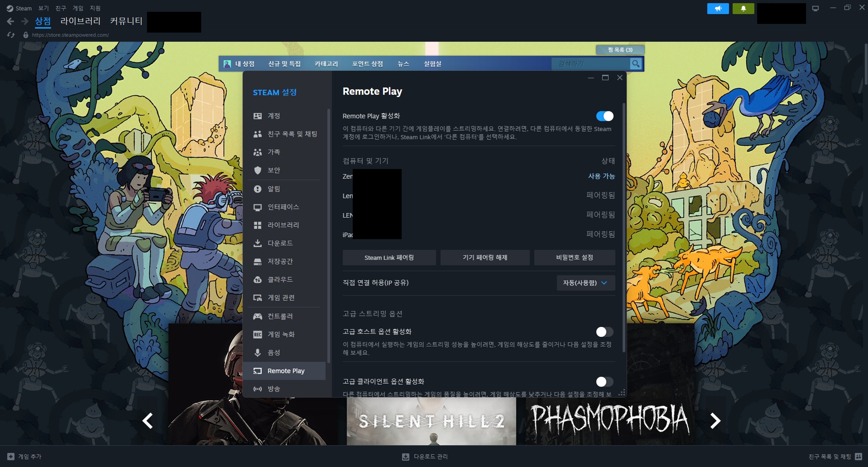Select the 인터페이스 monitor icon
The height and width of the screenshot is (467, 868).
pos(257,207)
